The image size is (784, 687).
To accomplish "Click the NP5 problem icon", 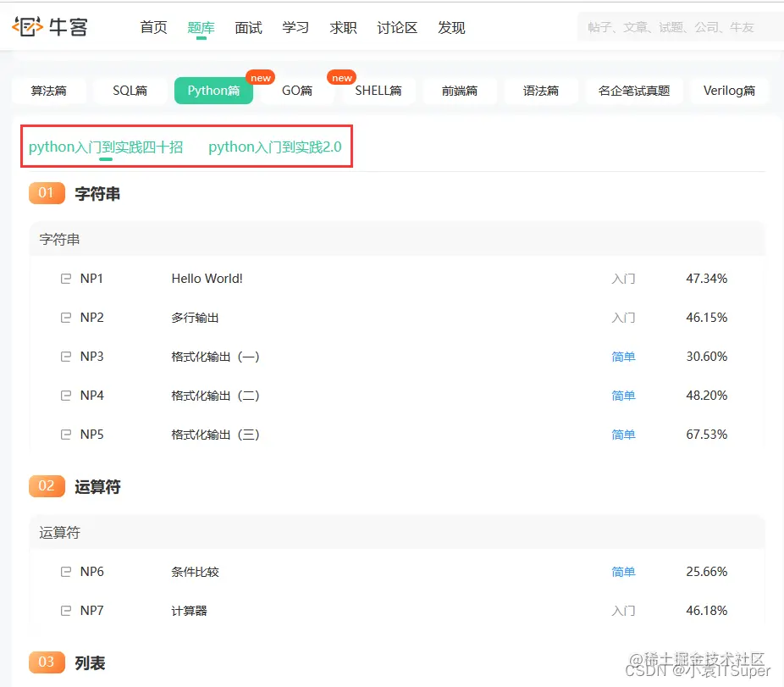I will click(x=65, y=435).
